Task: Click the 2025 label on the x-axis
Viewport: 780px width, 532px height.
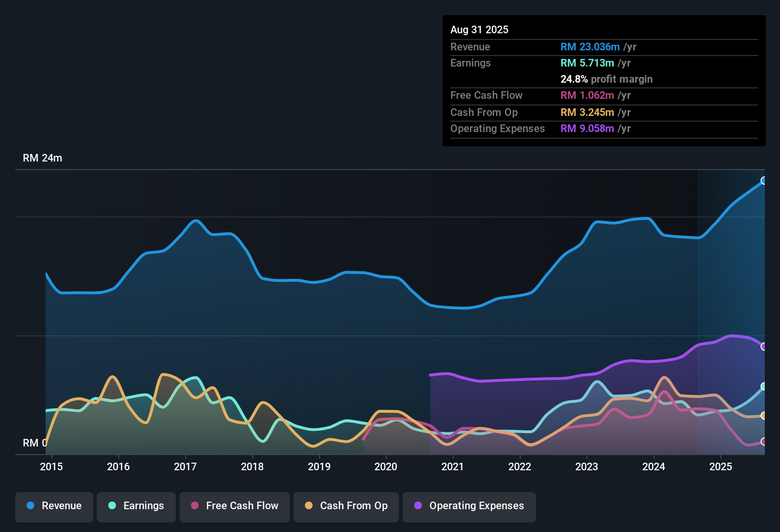Action: (x=721, y=466)
